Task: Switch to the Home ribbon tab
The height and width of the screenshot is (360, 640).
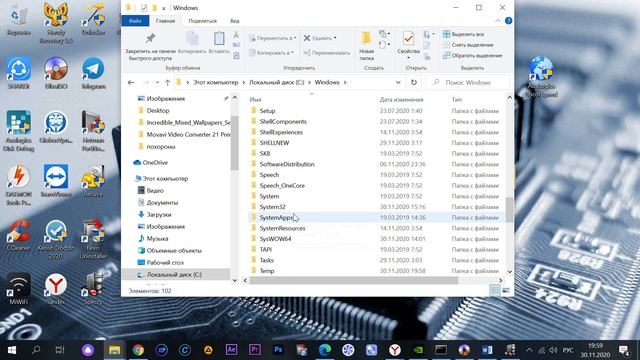Action: (165, 21)
